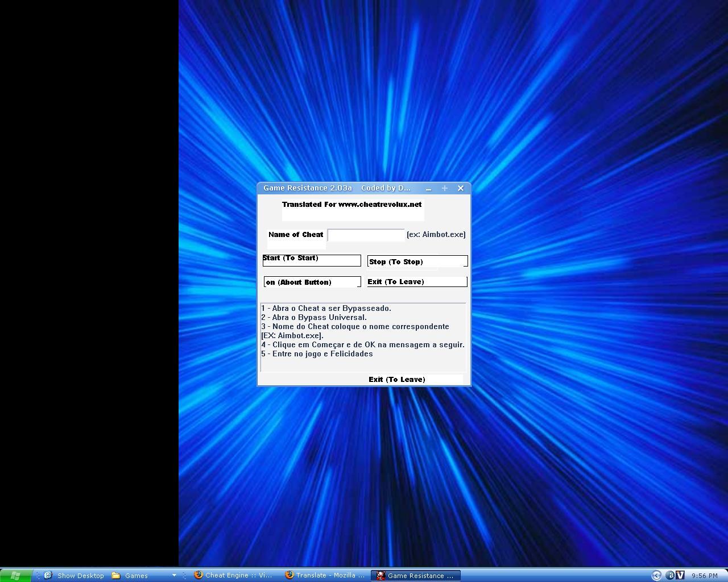
Task: Open the Games folder toolbar
Action: coord(130,575)
